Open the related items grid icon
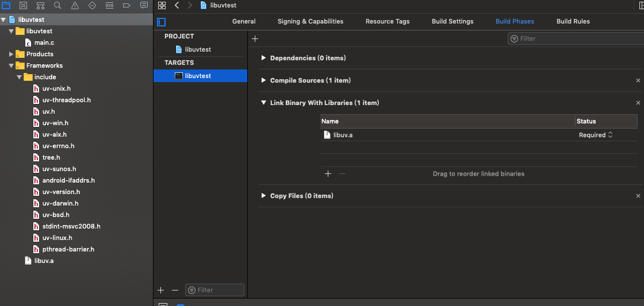Screen dimensions: 644x306 [162, 5]
